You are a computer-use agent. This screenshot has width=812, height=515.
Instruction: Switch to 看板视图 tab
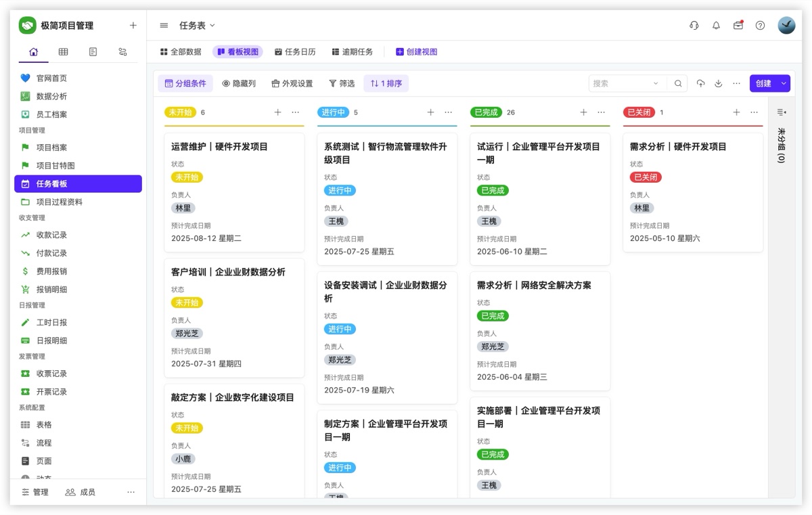coord(238,51)
